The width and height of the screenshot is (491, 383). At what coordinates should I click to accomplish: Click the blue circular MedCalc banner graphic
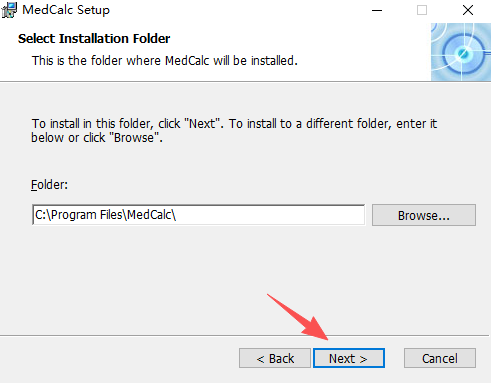click(461, 52)
